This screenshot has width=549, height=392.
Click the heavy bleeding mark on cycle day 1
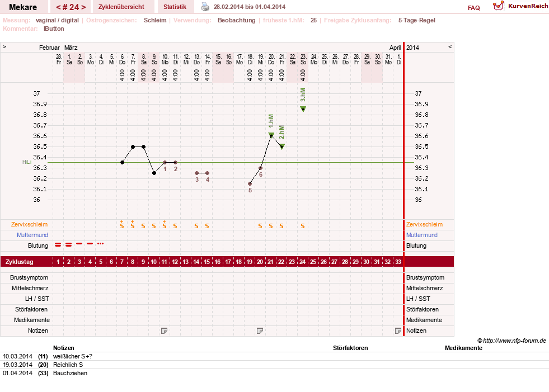(58, 244)
